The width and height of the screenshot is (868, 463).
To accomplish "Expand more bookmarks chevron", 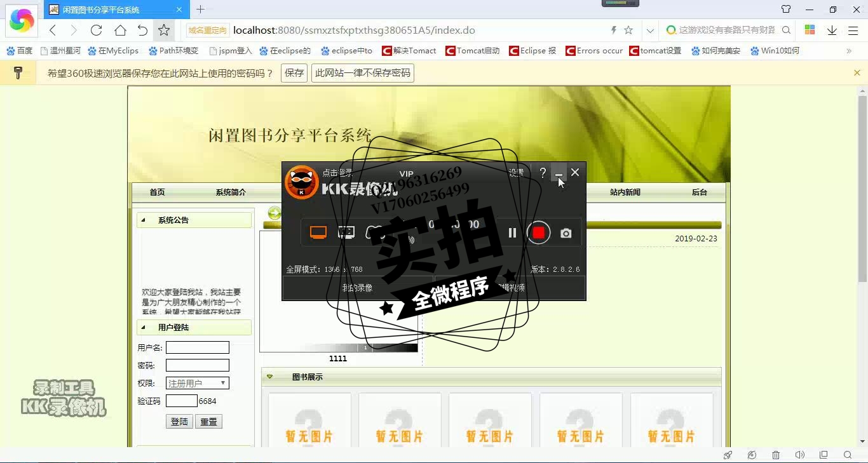I will coord(849,51).
